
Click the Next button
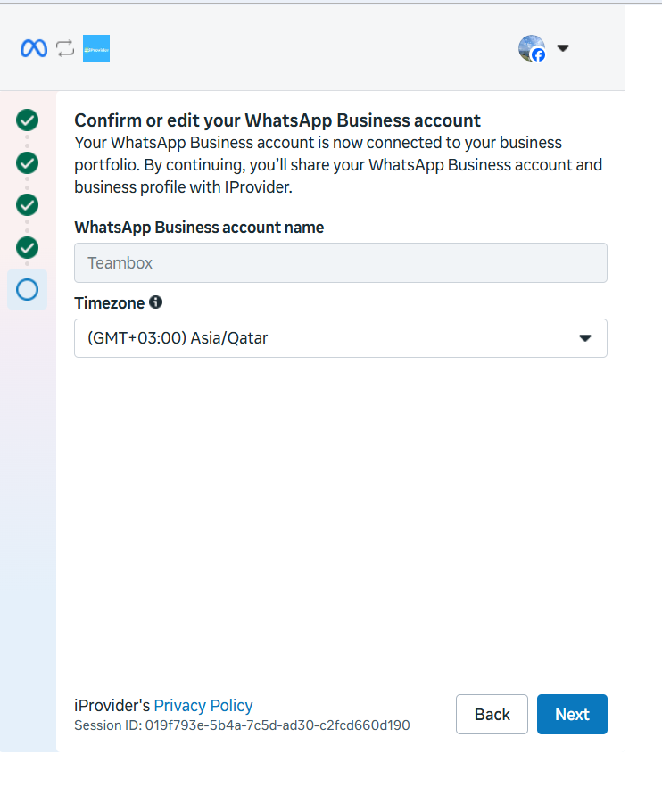pyautogui.click(x=572, y=714)
